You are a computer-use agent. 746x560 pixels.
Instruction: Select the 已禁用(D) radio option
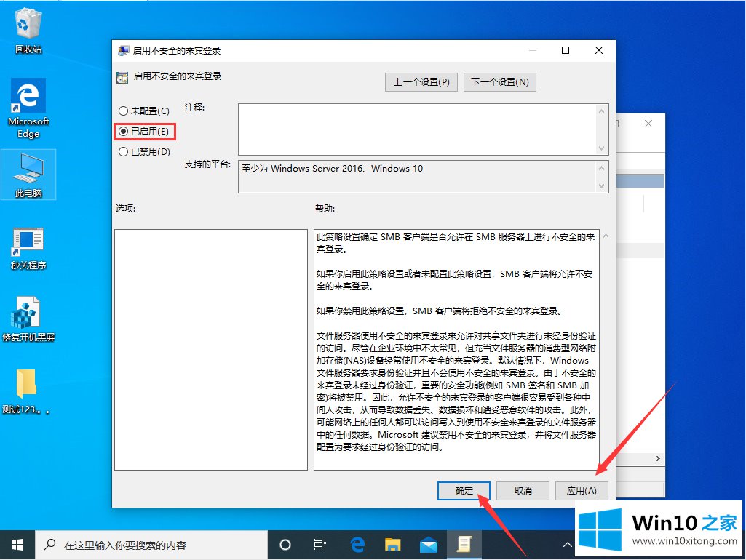tap(143, 152)
